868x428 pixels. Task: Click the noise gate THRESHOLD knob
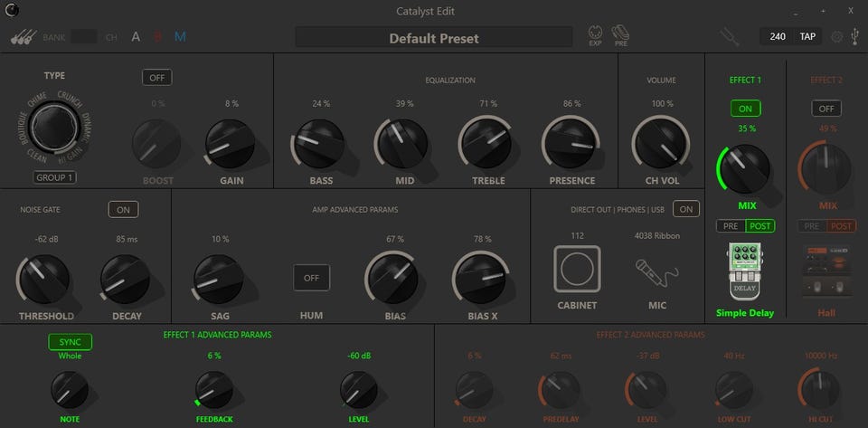[45, 279]
